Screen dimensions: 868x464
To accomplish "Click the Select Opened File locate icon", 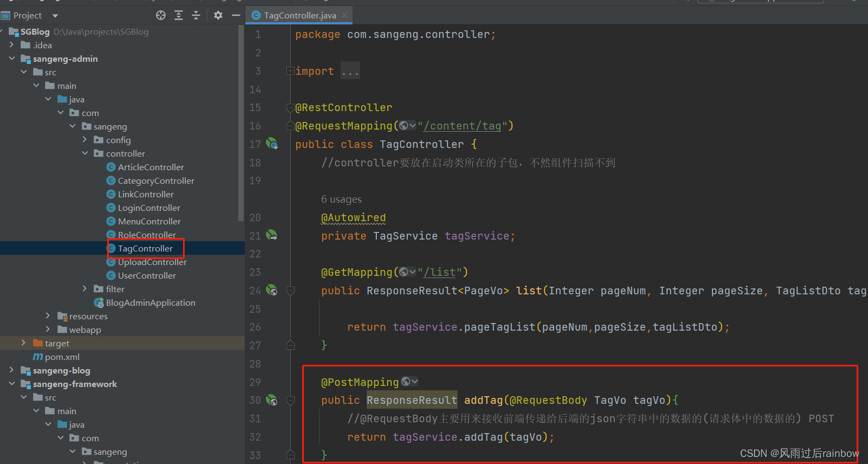I will (161, 15).
